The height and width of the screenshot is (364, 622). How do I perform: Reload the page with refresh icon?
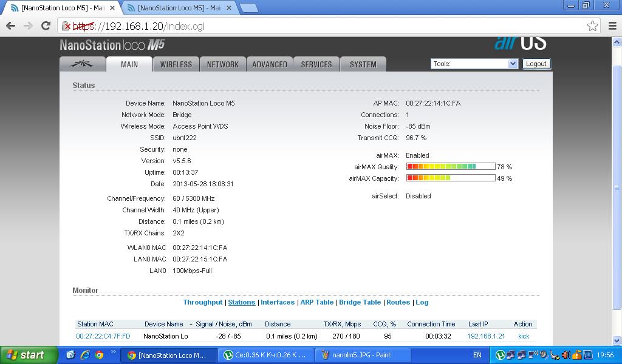tap(46, 25)
